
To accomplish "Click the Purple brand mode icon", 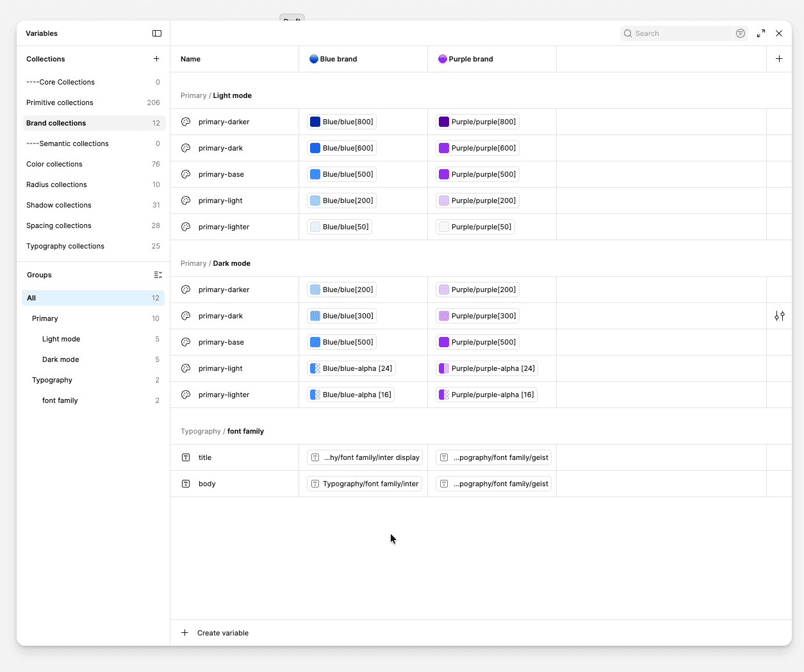I will click(443, 59).
